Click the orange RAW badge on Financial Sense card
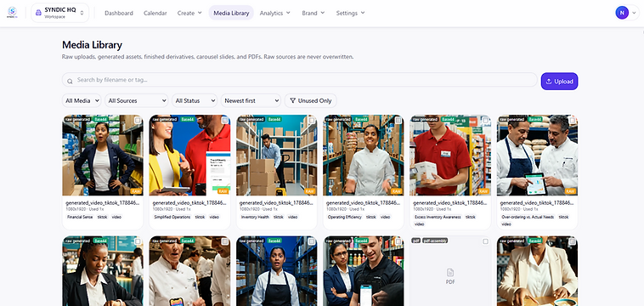Screen dimensions: 644x306 click(x=136, y=191)
